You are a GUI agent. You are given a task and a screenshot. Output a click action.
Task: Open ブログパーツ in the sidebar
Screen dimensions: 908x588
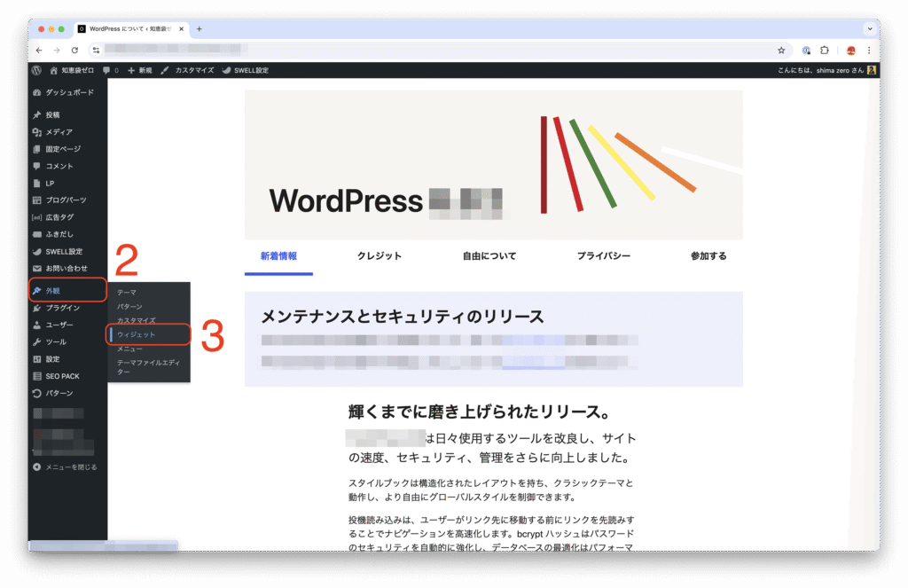(67, 200)
